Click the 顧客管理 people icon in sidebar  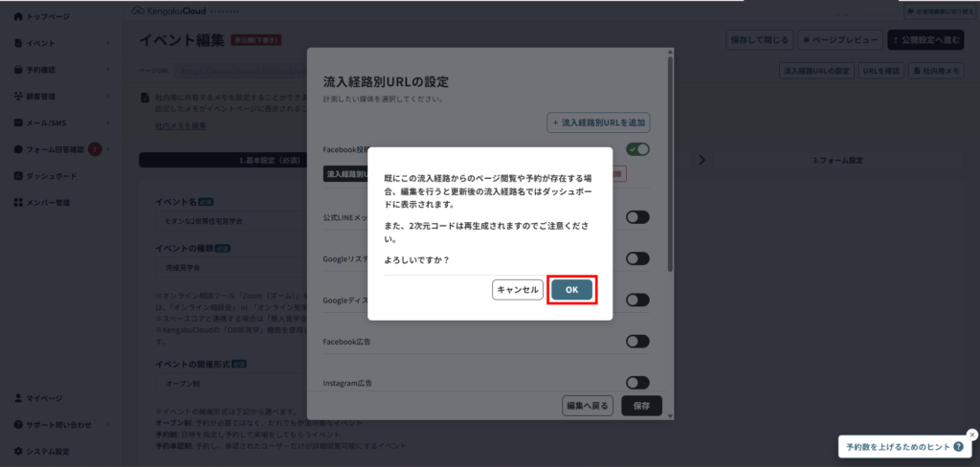[18, 97]
